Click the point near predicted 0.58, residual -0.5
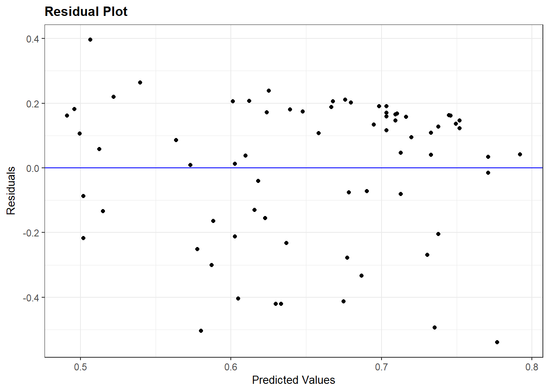Image resolution: width=549 pixels, height=392 pixels. coord(201,331)
